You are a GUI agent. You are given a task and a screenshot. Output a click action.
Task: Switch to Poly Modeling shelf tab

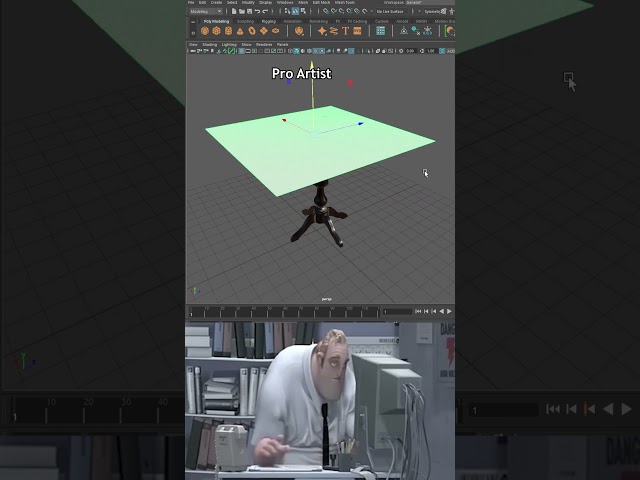[216, 21]
